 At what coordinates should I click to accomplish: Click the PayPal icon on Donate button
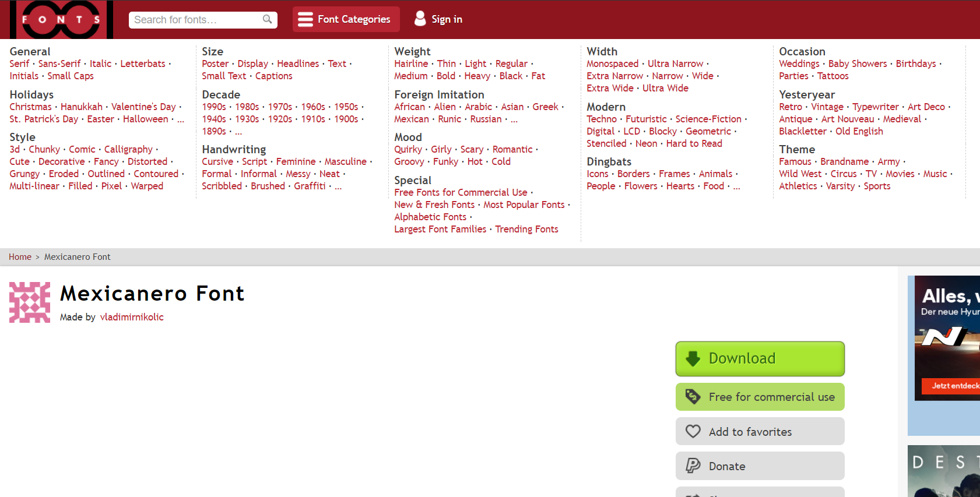point(693,466)
